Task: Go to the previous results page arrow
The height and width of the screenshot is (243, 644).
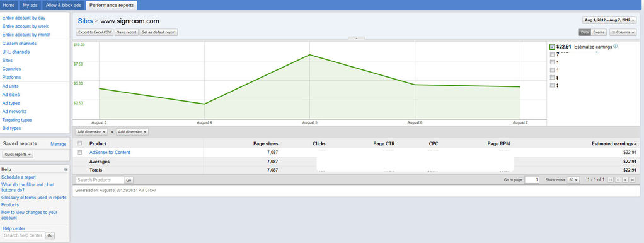Action: click(618, 180)
